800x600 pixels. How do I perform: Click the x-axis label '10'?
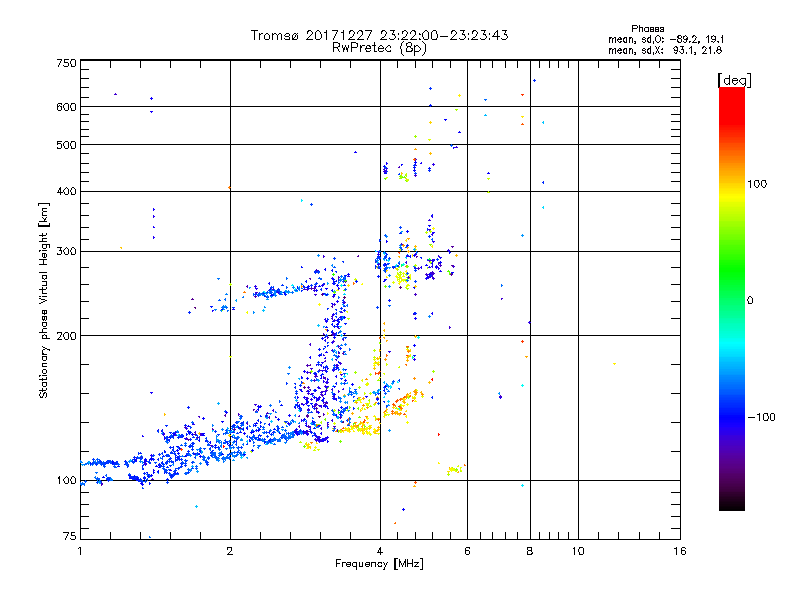coord(578,551)
